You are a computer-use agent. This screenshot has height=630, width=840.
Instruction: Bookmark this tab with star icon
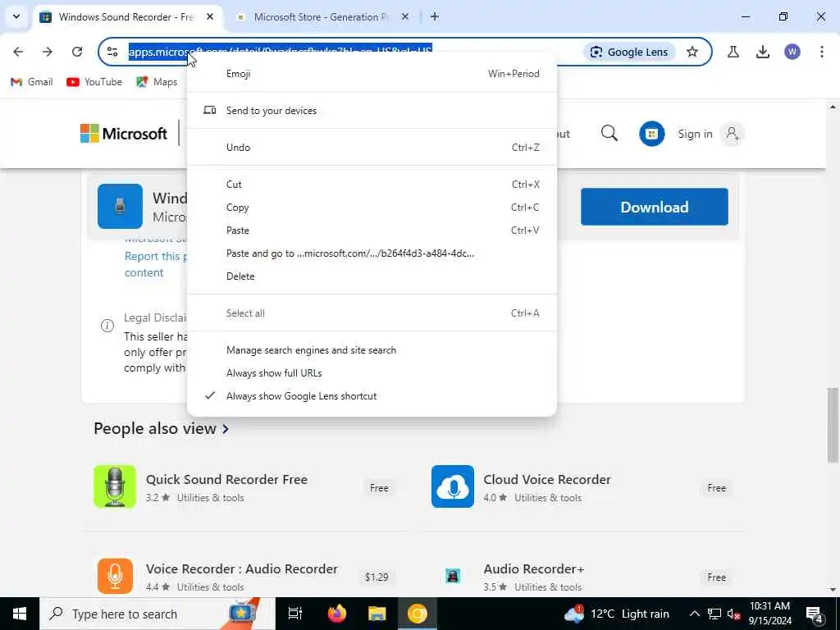pyautogui.click(x=692, y=52)
